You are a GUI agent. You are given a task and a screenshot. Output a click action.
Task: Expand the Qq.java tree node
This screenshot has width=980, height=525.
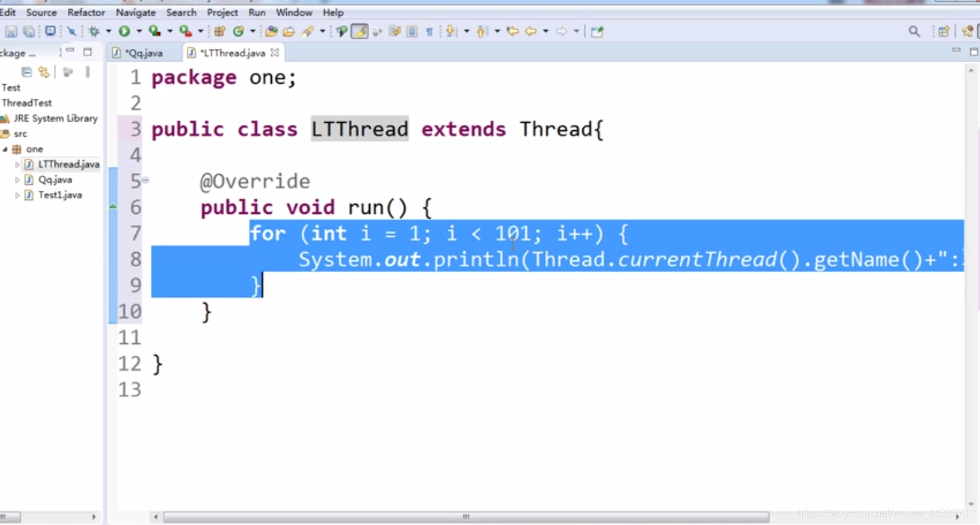coord(17,180)
